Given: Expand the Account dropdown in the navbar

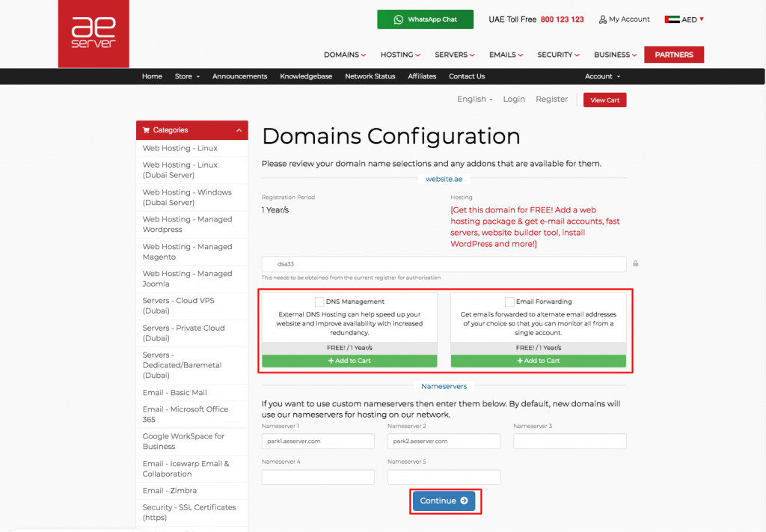Looking at the screenshot, I should (602, 76).
